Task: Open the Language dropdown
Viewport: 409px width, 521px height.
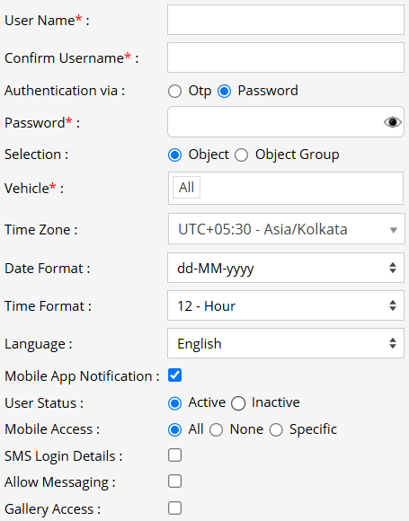Action: click(286, 343)
